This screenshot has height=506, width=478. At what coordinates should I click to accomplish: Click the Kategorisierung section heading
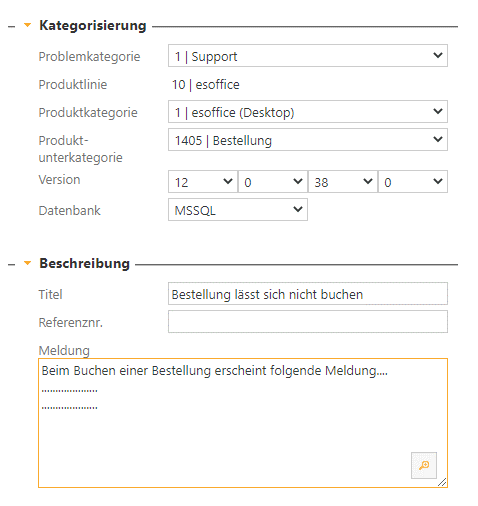click(x=93, y=25)
